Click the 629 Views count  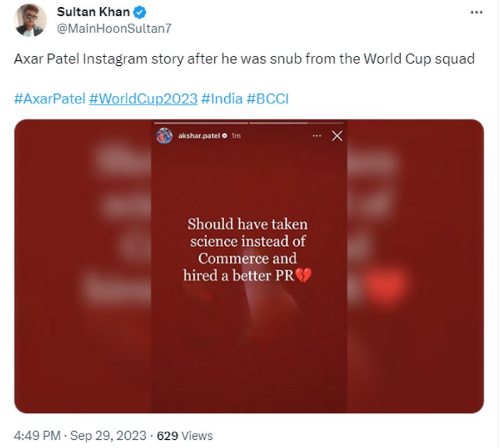(x=185, y=435)
